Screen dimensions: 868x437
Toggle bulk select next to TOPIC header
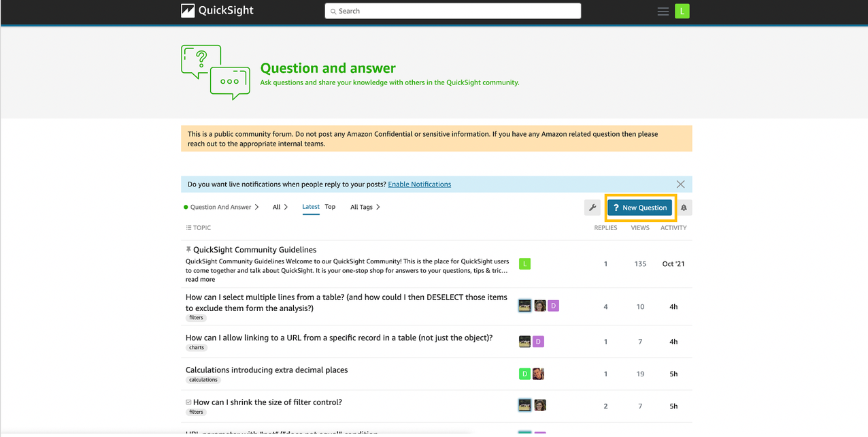coord(188,228)
